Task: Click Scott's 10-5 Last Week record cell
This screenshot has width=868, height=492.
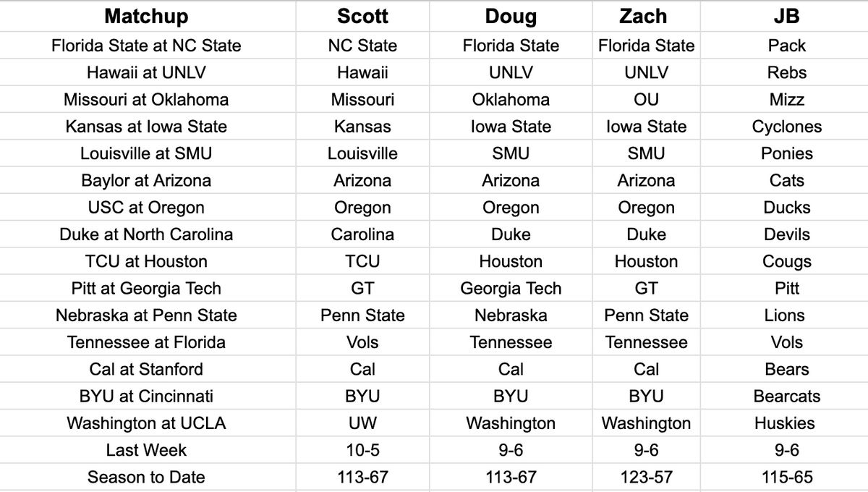Action: tap(362, 450)
